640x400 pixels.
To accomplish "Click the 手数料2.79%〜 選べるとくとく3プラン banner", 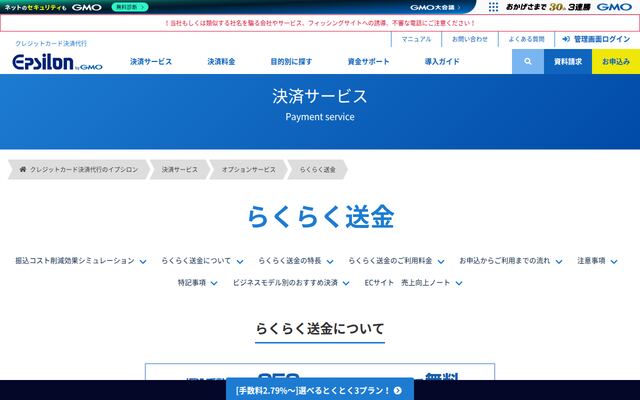I will tap(320, 389).
